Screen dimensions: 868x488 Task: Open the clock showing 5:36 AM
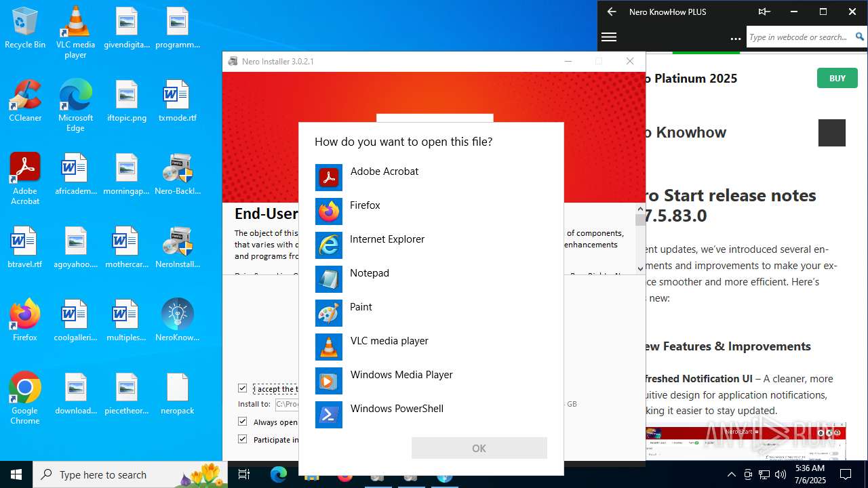(810, 474)
